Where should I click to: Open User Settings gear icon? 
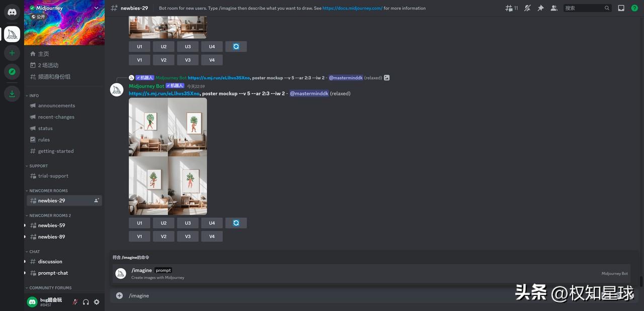(x=97, y=302)
